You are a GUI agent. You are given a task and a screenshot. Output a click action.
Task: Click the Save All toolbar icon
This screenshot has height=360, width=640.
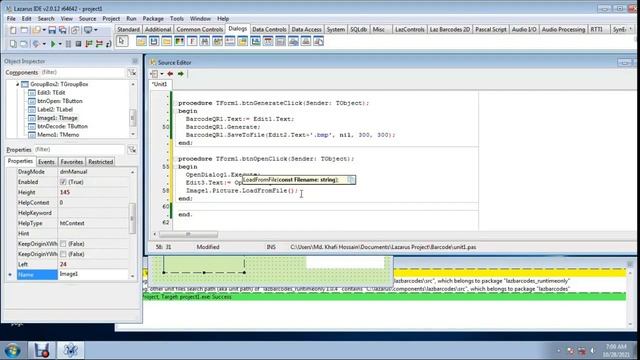tap(62, 30)
